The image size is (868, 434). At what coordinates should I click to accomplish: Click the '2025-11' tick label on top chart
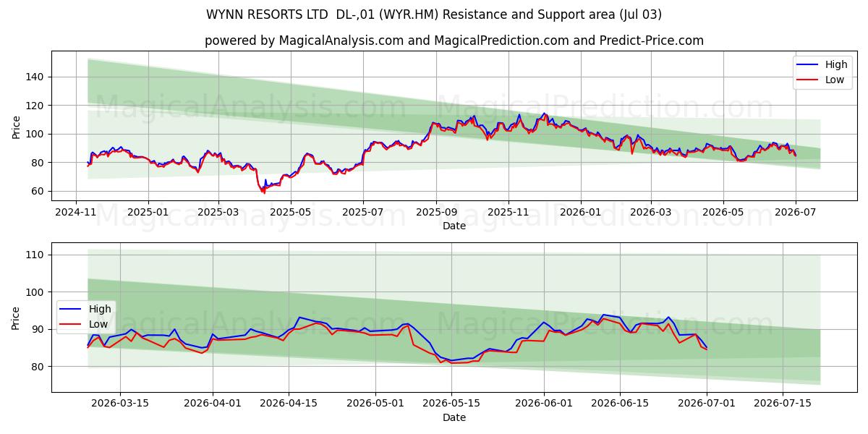point(509,213)
